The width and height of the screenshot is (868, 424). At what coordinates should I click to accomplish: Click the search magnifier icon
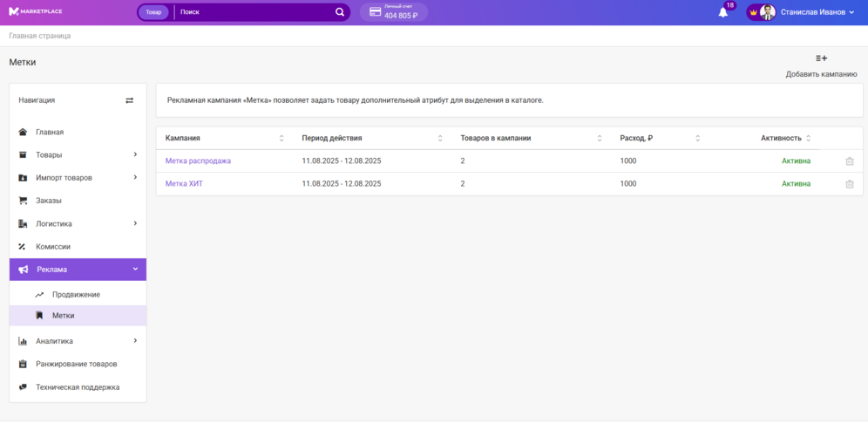coord(340,12)
